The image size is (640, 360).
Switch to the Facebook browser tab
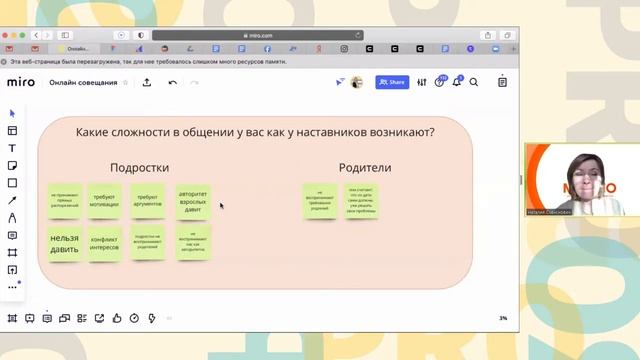click(267, 49)
